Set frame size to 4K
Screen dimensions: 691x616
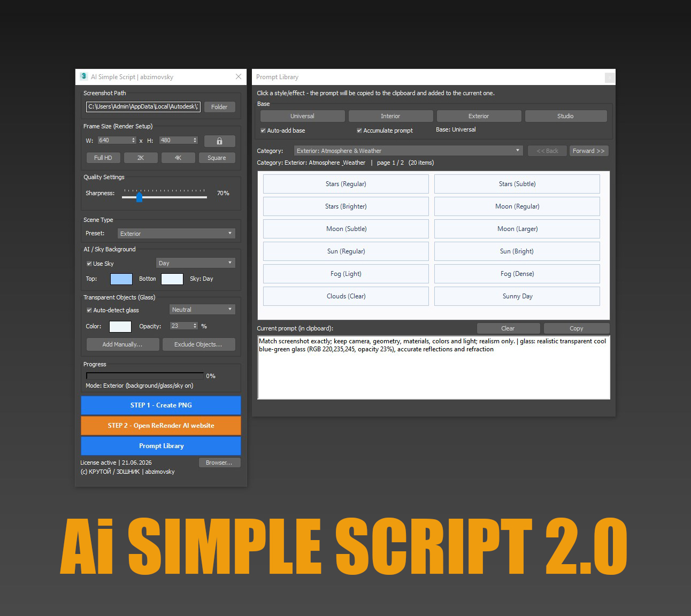click(x=178, y=158)
